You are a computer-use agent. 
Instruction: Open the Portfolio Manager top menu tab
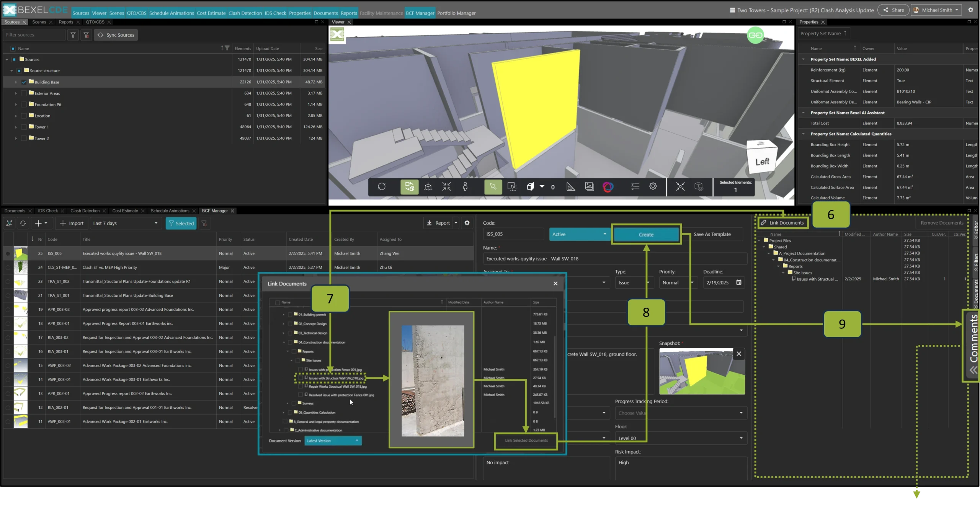(x=456, y=13)
